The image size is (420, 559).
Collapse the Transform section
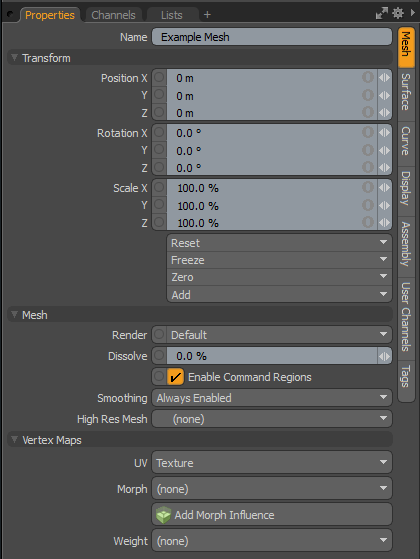[14, 57]
